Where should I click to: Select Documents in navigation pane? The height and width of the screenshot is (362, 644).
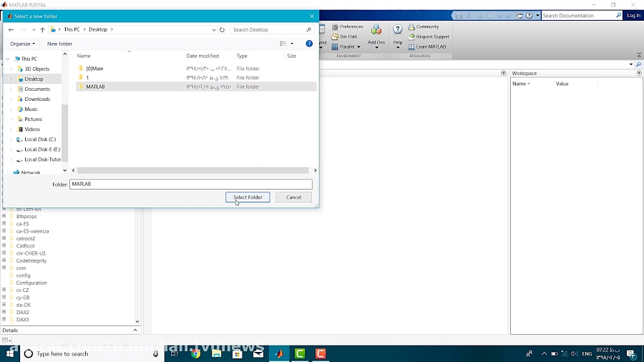[37, 89]
